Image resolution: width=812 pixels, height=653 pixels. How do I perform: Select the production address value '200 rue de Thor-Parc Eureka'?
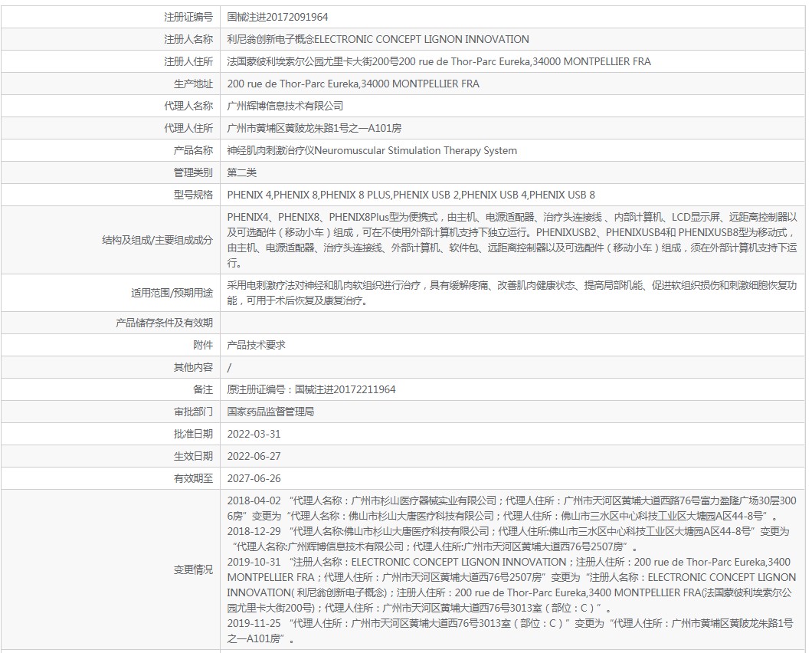353,84
